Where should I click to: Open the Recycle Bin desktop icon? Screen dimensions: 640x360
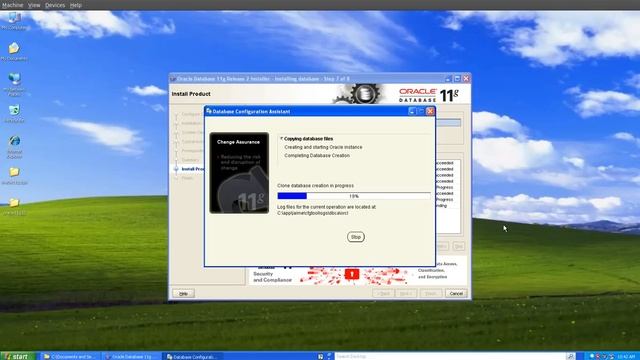tap(14, 113)
